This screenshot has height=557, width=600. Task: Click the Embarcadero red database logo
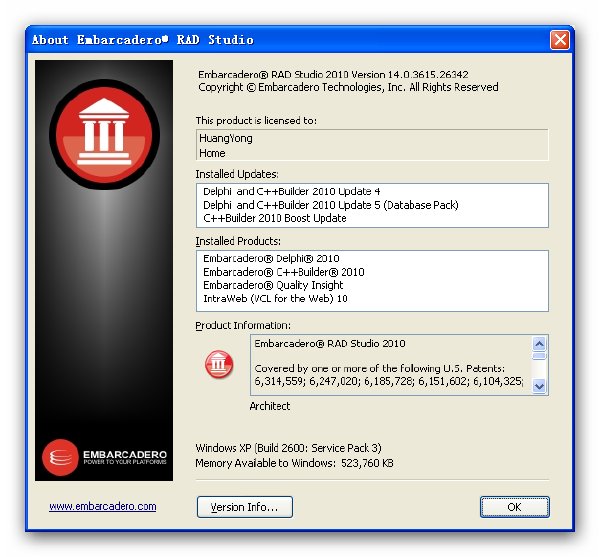tap(60, 458)
